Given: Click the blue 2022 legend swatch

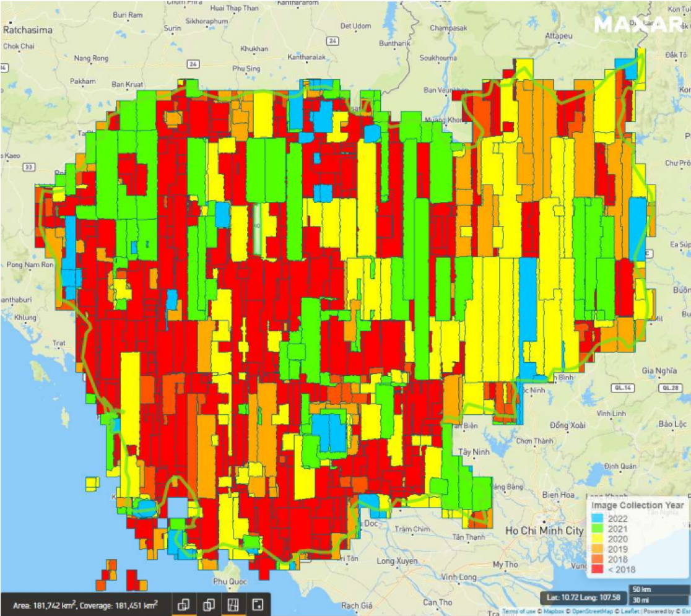Looking at the screenshot, I should coord(597,519).
